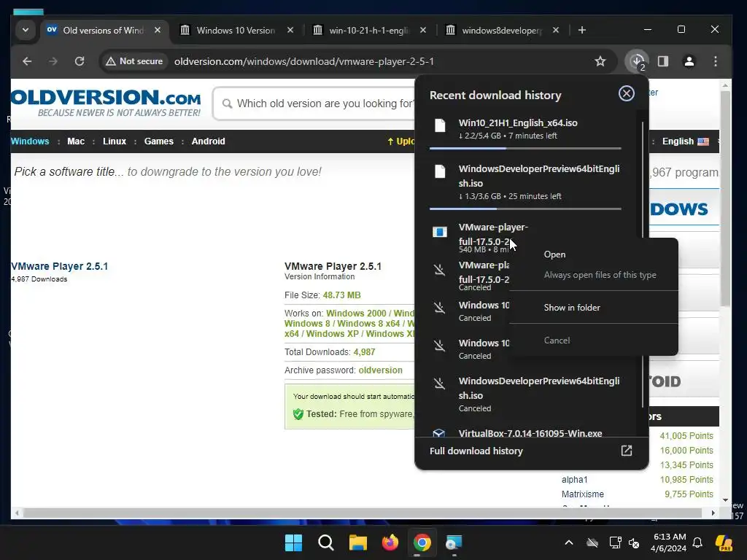
Task: Click the Not secure site info badge
Action: 135,61
